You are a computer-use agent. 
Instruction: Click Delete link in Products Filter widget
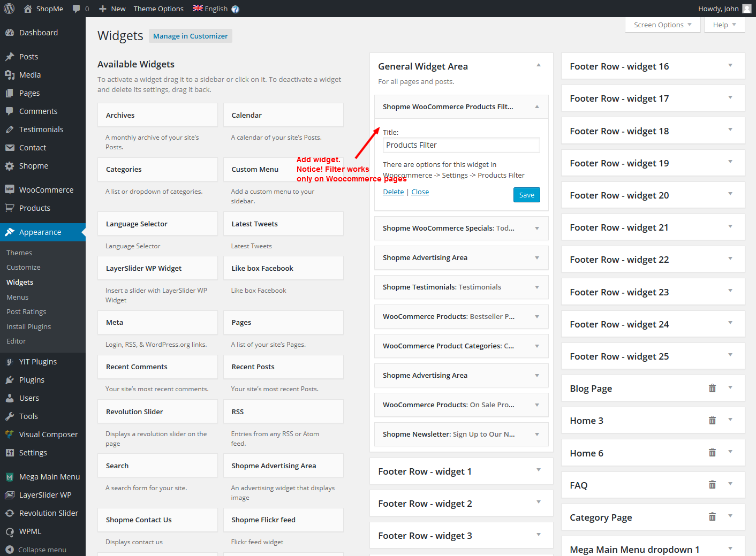tap(393, 192)
